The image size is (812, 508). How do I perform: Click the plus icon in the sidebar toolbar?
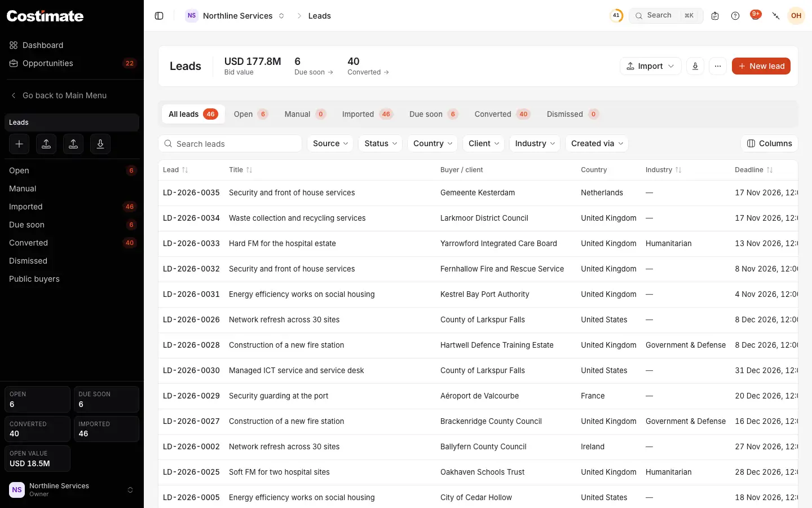point(19,144)
